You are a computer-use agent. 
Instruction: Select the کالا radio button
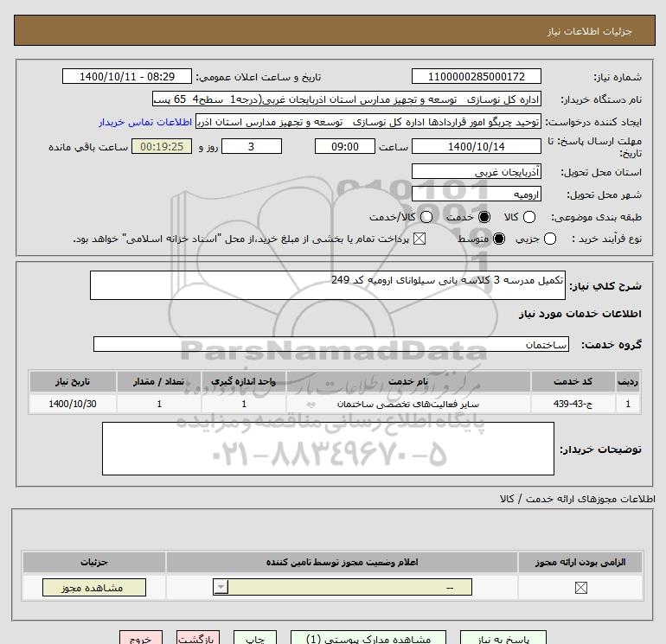(528, 217)
